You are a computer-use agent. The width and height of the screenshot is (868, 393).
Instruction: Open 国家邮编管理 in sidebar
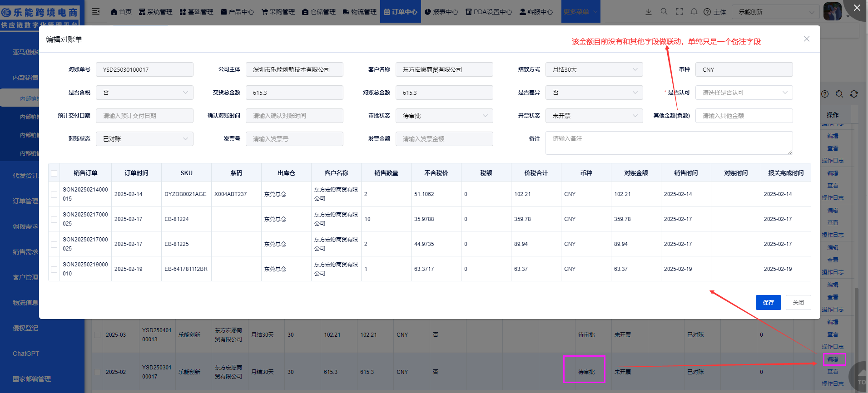click(x=32, y=379)
